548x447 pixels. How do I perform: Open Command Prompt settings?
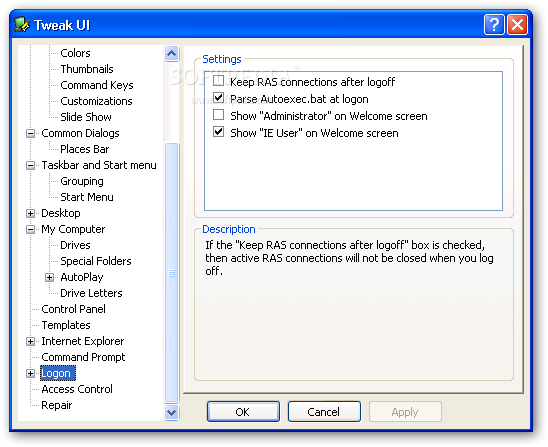click(x=83, y=358)
